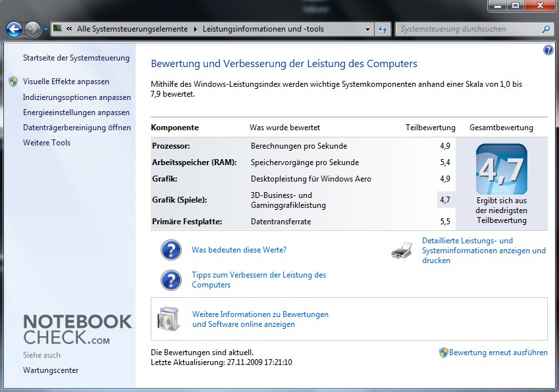Open 'Tipps zum Verbessern der Leistung des Computers'
Viewport: 559px width, 392px height.
pyautogui.click(x=259, y=280)
